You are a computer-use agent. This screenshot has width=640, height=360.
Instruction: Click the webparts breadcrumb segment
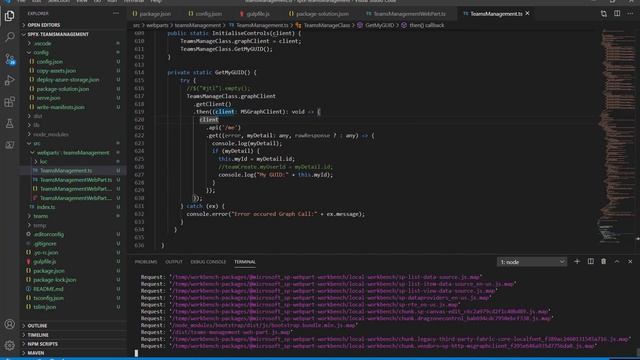click(x=157, y=25)
